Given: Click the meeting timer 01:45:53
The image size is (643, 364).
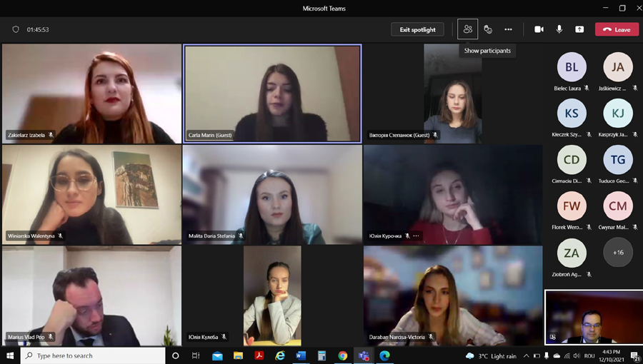Looking at the screenshot, I should (x=38, y=29).
